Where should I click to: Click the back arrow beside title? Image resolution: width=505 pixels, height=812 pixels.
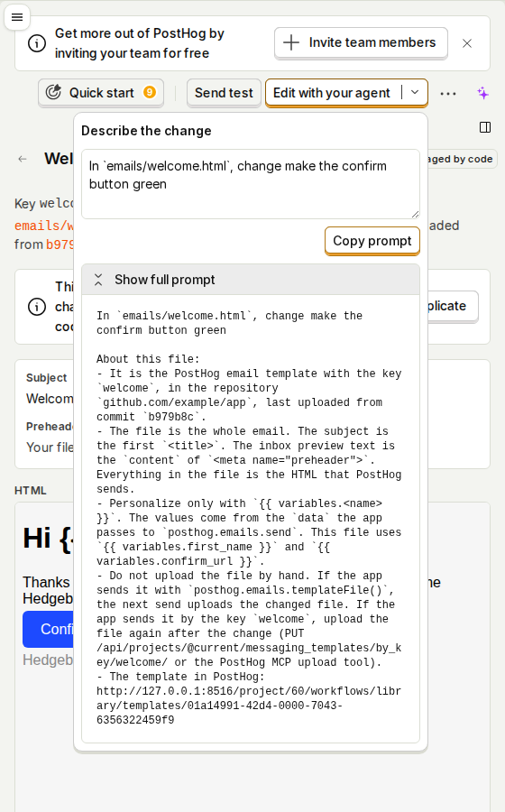(23, 159)
